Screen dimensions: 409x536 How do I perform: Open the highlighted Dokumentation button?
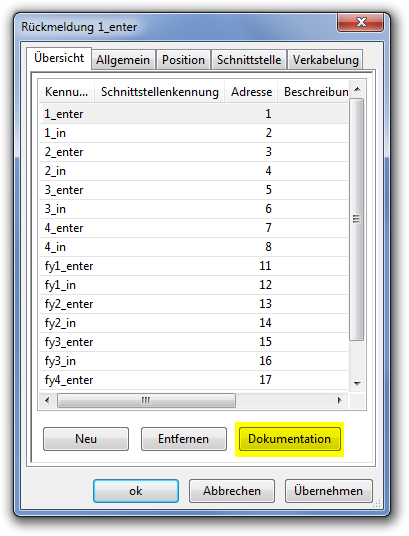(x=290, y=439)
